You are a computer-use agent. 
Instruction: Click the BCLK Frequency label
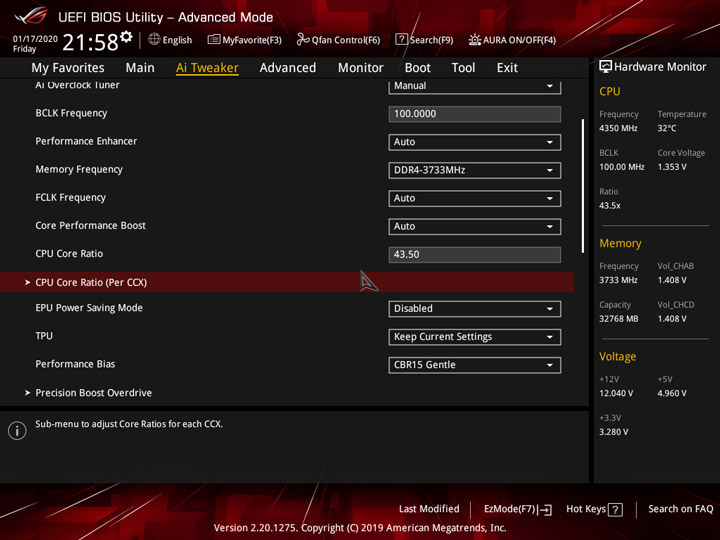[71, 113]
